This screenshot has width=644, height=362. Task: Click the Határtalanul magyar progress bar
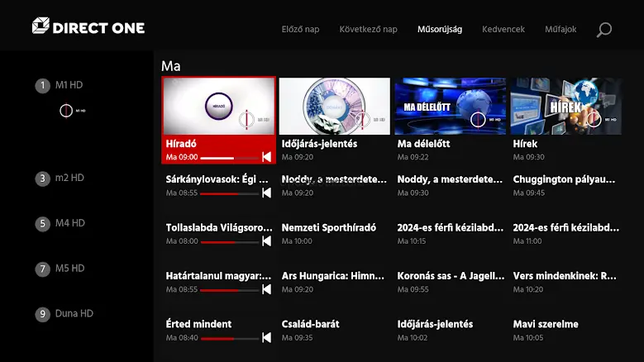click(x=230, y=291)
